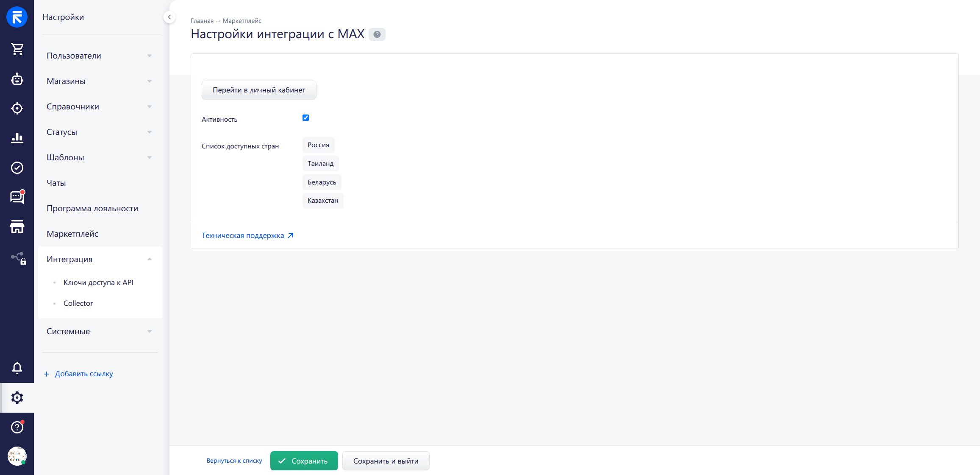The width and height of the screenshot is (980, 475).
Task: Open the tasks checkmark circle icon
Action: [17, 168]
